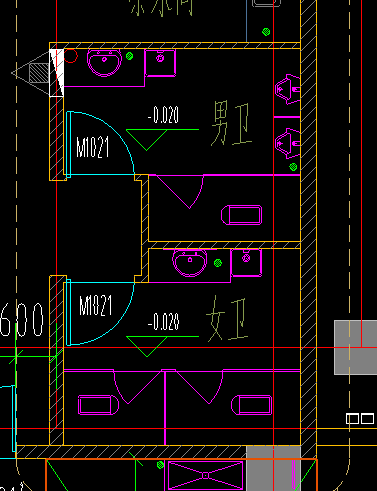
Task: Select the two small white squares at right
Action: [x=360, y=418]
